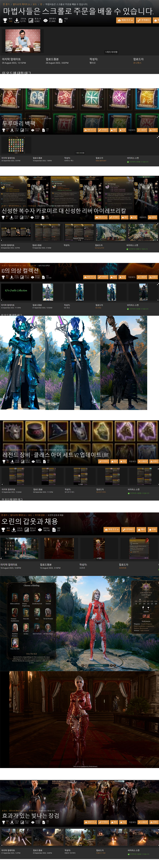Click the trophy icon on 오린의 갑옷과 채용

(3, 530)
